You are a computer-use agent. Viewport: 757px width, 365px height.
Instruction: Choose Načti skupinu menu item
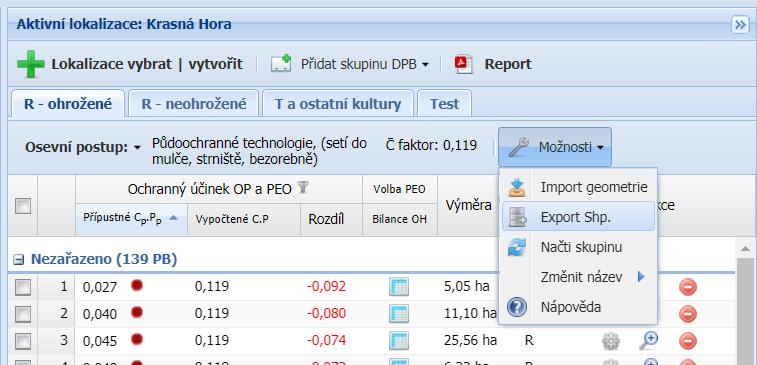(578, 247)
